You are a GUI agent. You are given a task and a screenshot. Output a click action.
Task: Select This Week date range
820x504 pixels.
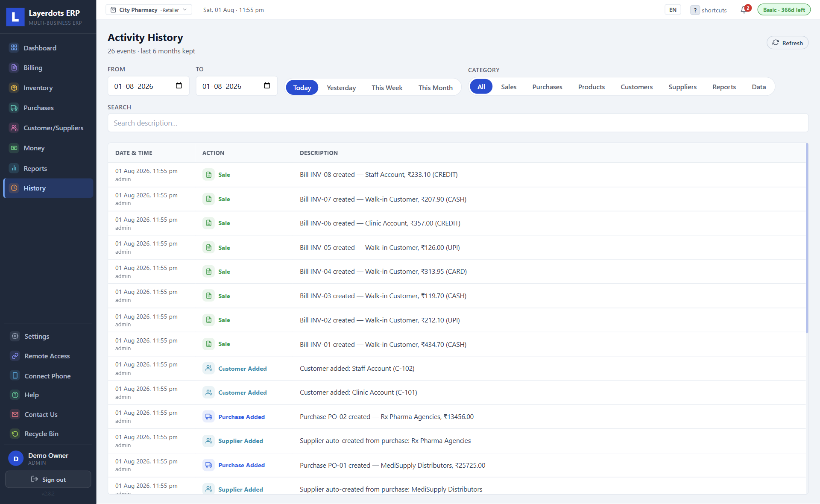pos(387,88)
